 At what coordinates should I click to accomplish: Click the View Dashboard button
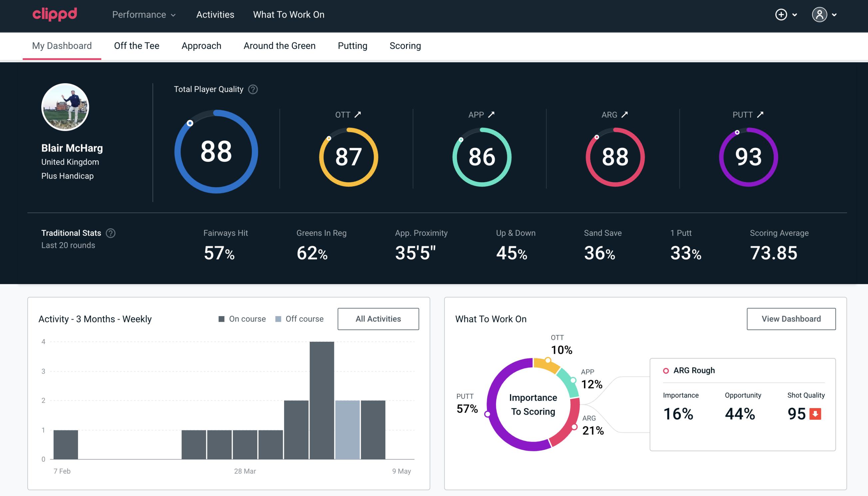click(790, 318)
